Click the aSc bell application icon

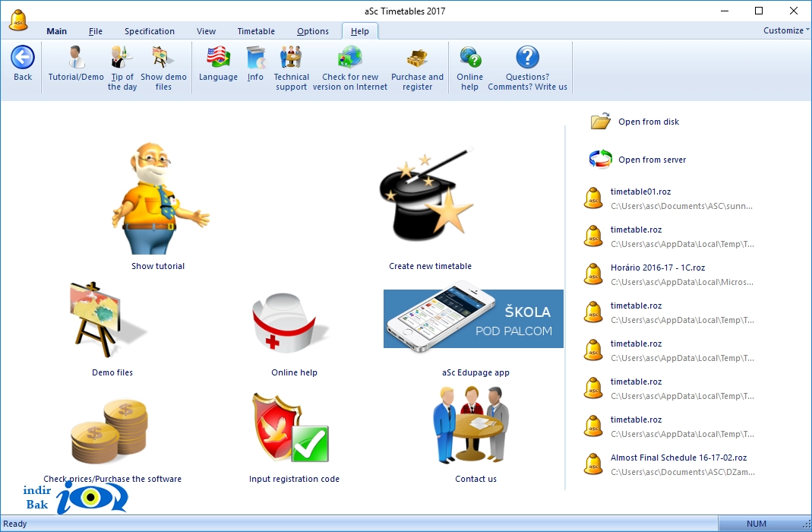click(x=18, y=21)
